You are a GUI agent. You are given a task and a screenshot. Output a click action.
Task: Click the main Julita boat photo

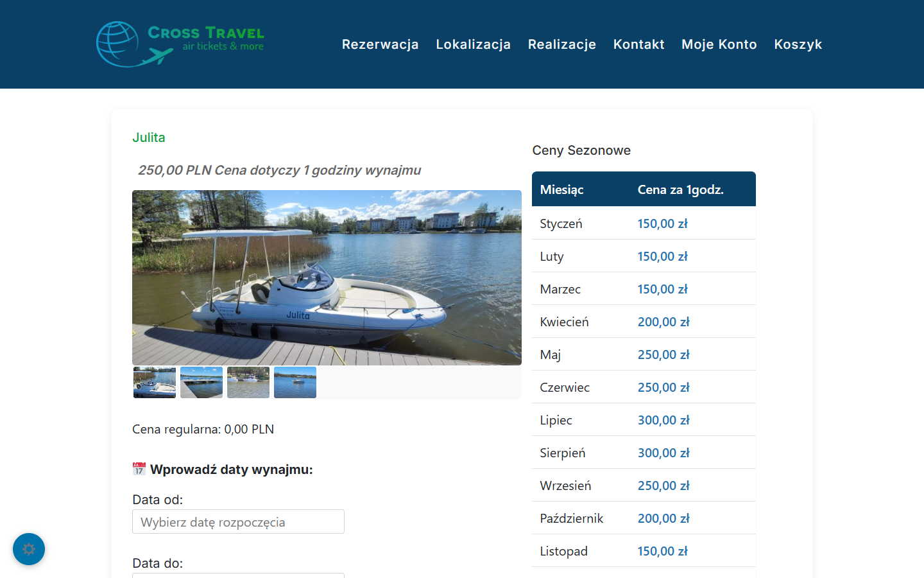point(327,277)
